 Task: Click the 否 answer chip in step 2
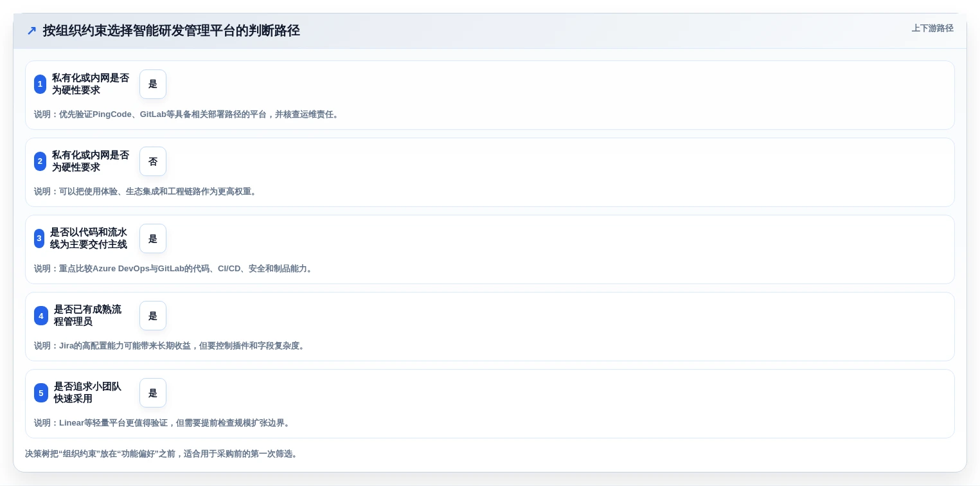coord(153,161)
